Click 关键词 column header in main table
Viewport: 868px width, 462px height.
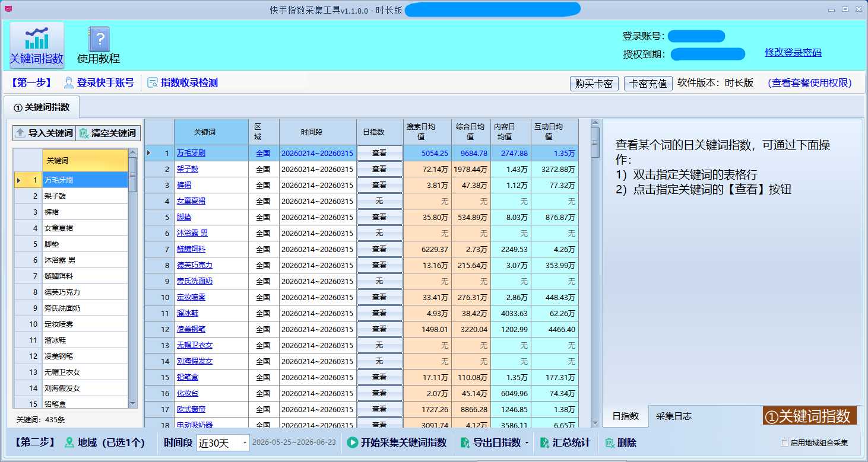pyautogui.click(x=211, y=132)
